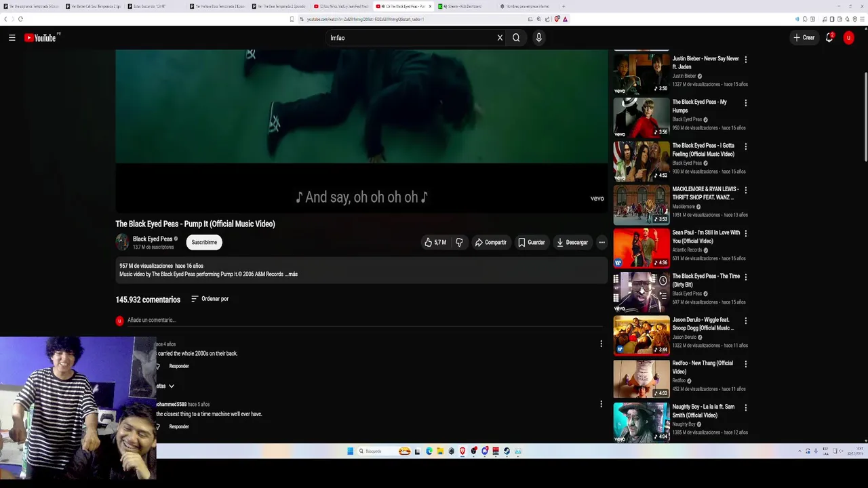
Task: Reply to the whole 2000s comment
Action: (x=179, y=366)
